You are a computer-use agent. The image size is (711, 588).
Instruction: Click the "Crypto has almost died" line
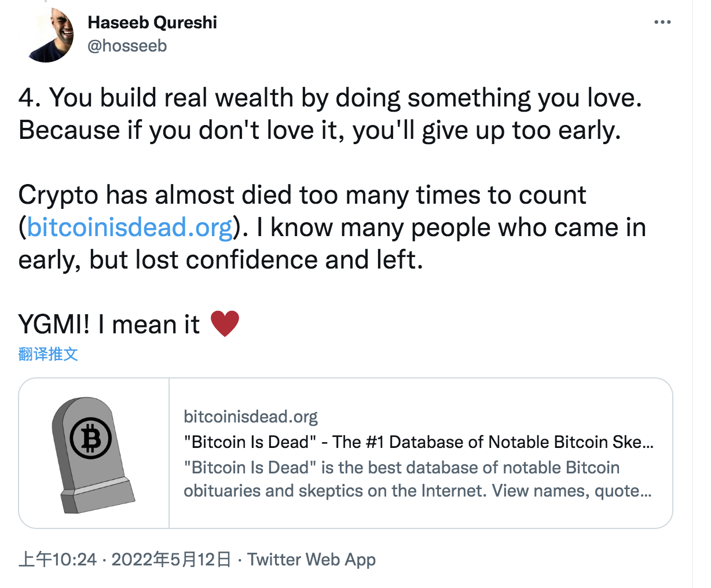click(302, 195)
